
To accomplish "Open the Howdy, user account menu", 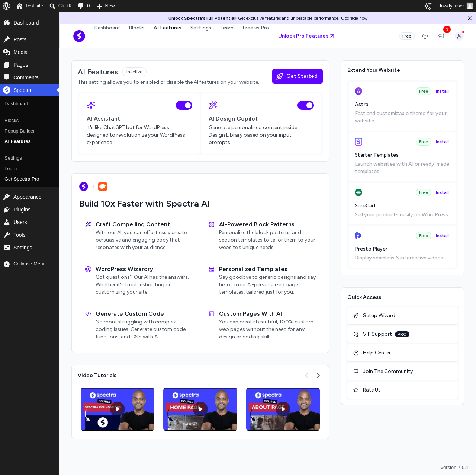I will pyautogui.click(x=455, y=6).
